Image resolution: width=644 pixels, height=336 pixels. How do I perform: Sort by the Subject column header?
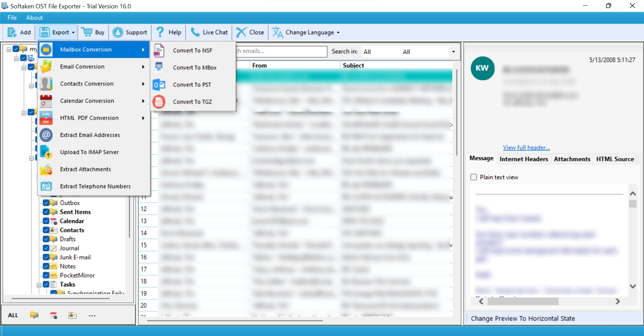click(396, 65)
